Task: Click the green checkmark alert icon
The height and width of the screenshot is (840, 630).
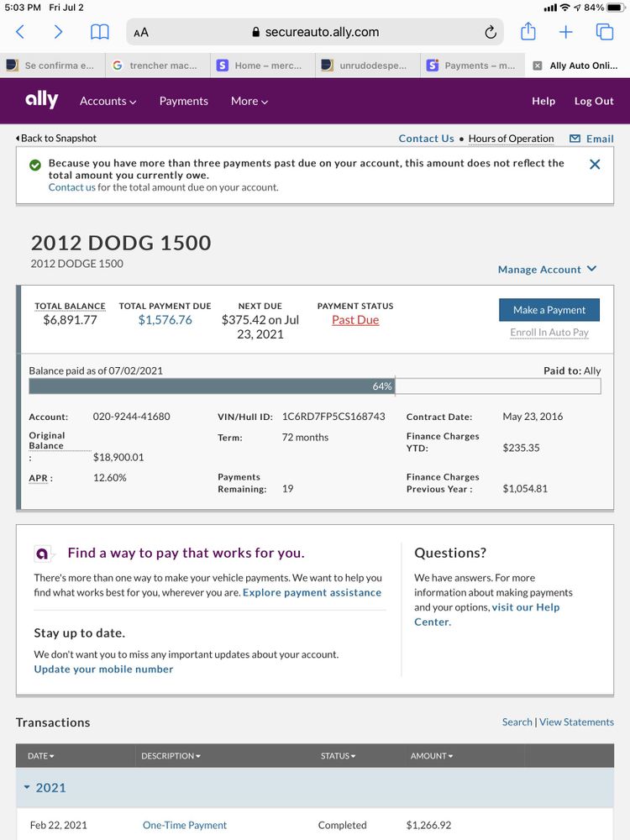Action: tap(35, 165)
